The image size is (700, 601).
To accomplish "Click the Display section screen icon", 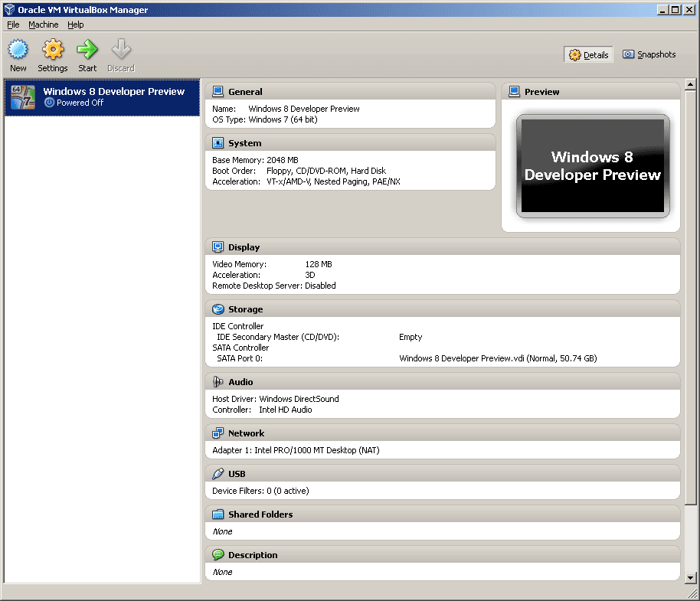I will 218,247.
